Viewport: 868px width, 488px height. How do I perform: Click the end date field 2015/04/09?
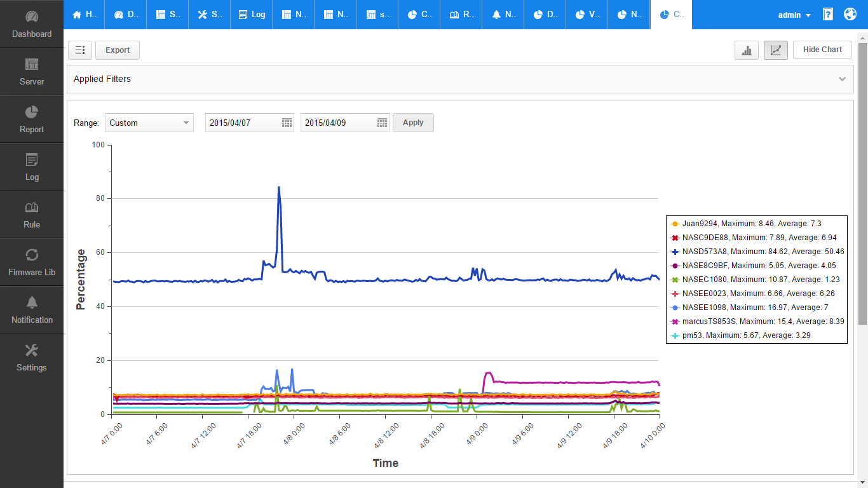click(337, 123)
